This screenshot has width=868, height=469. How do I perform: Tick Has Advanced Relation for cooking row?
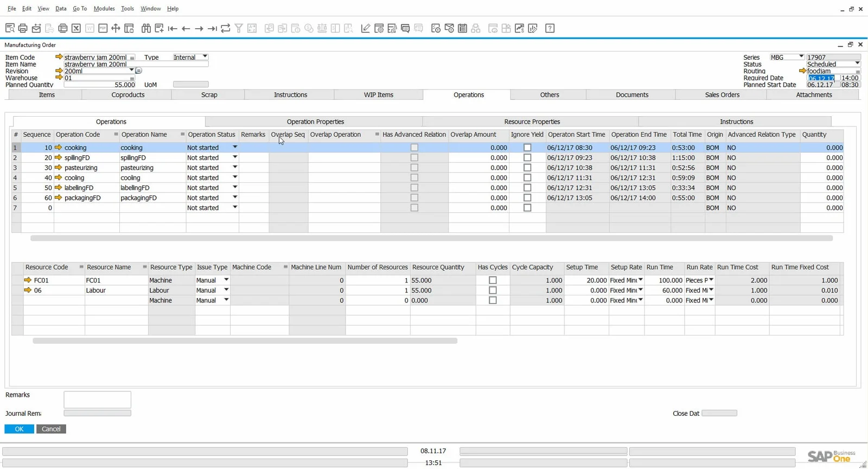414,148
